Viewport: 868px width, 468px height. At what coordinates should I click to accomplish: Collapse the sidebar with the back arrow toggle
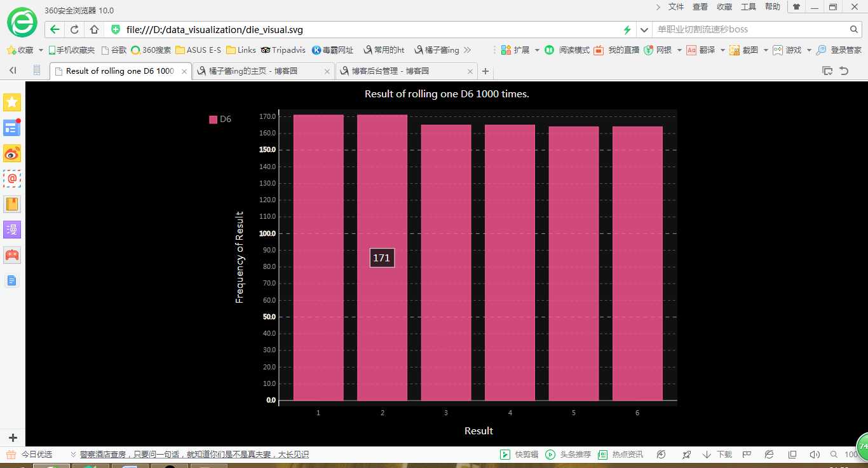click(x=12, y=71)
